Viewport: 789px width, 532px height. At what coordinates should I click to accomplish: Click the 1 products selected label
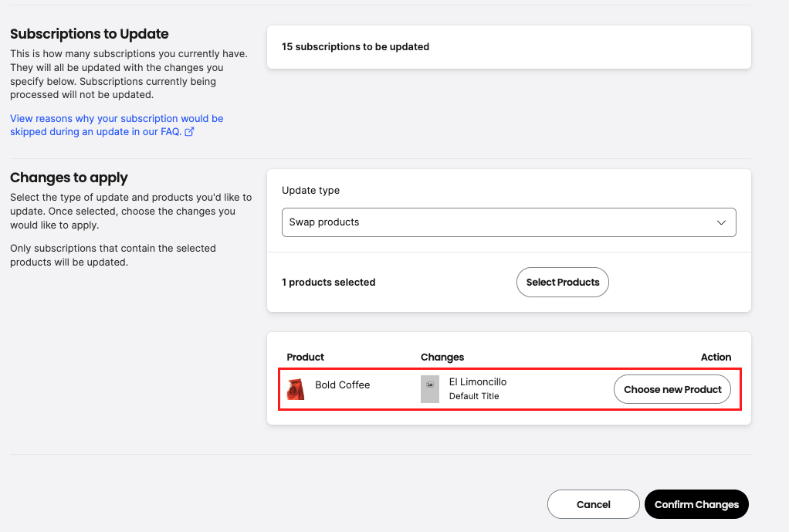[x=329, y=282]
